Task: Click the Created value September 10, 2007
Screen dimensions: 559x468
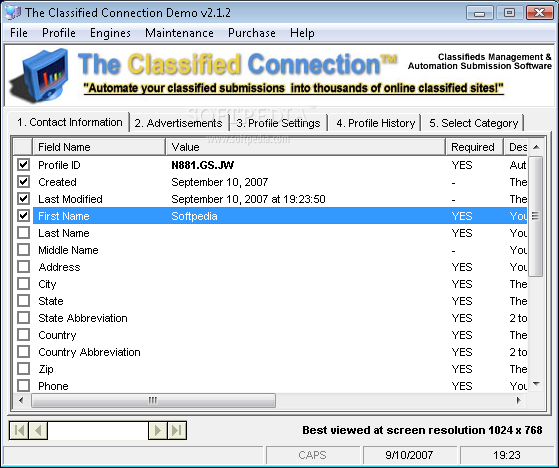Action: (x=220, y=182)
